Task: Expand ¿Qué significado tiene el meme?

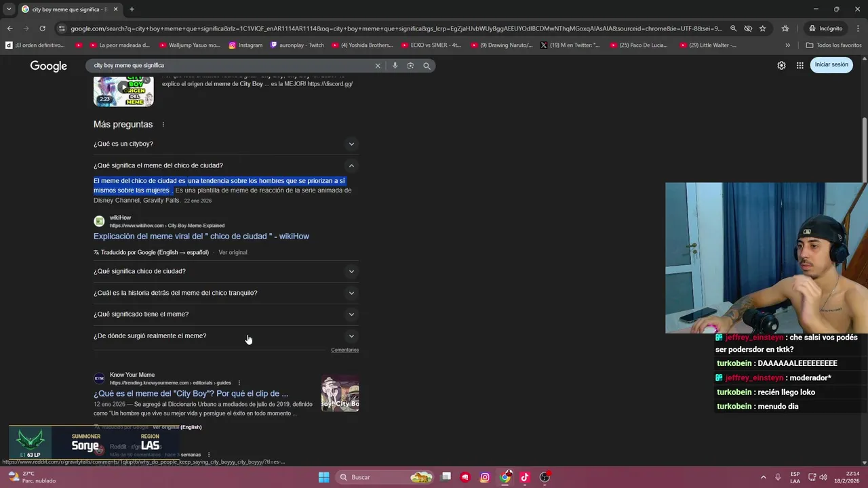Action: (226, 314)
